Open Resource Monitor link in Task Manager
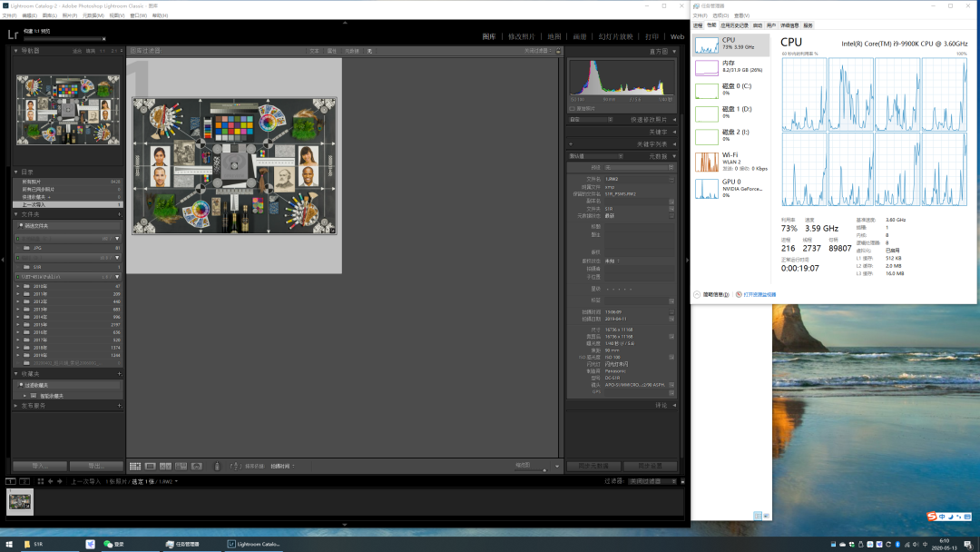Screen dimensions: 980x552 point(759,294)
